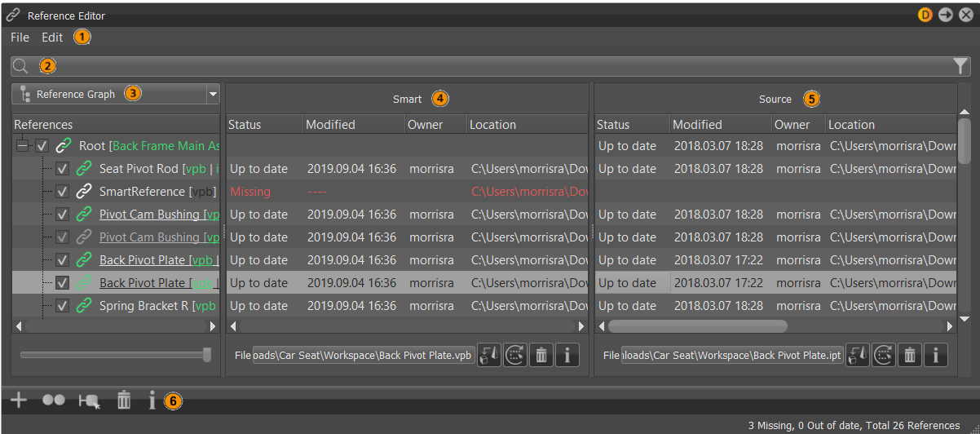Click the green link icon of Root
This screenshot has width=980, height=434.
(64, 146)
